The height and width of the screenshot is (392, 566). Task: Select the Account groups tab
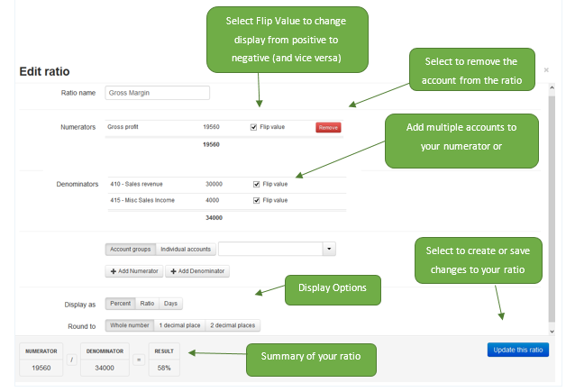point(131,249)
